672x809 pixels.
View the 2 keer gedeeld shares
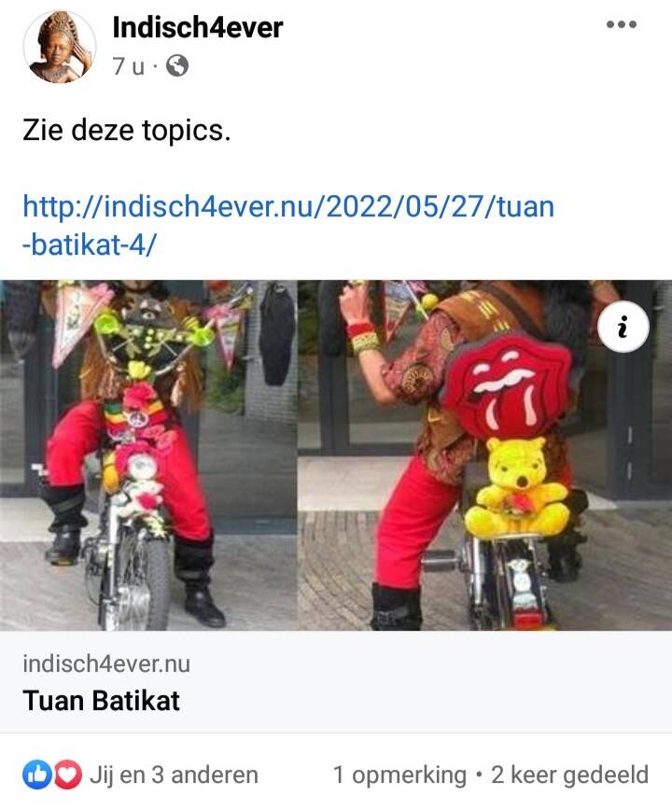570,774
